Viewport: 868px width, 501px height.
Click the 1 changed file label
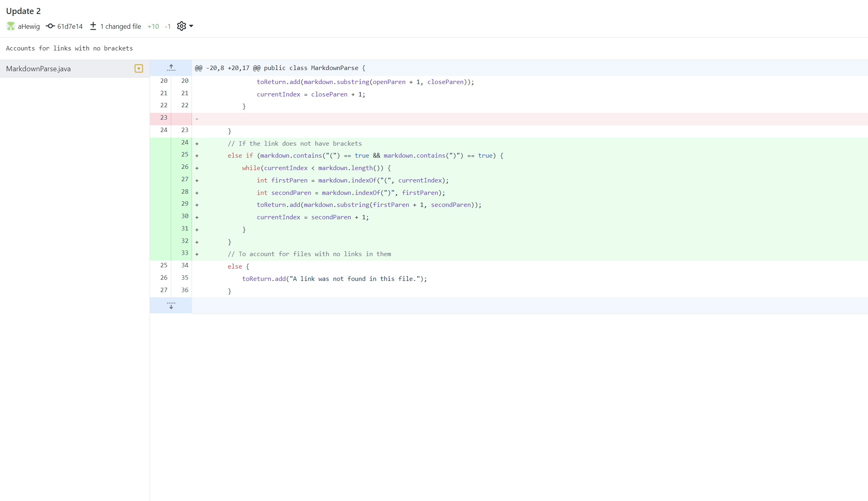pyautogui.click(x=121, y=26)
